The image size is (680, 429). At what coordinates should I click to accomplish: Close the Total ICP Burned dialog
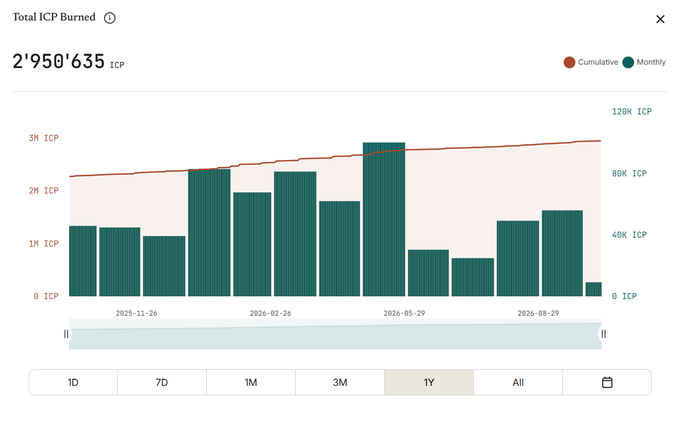click(x=660, y=19)
